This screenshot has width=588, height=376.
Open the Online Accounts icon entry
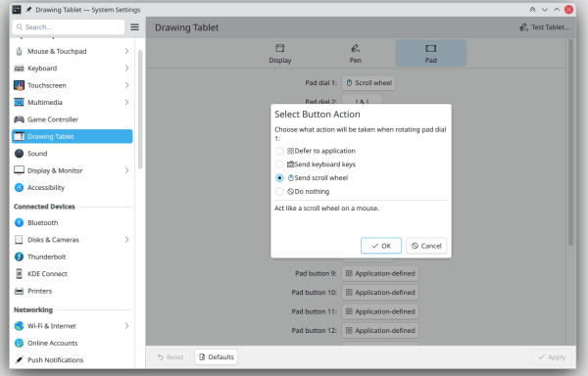point(19,343)
